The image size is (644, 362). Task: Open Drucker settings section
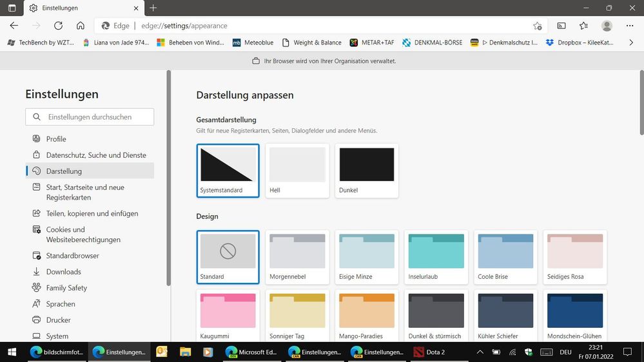[90, 319]
